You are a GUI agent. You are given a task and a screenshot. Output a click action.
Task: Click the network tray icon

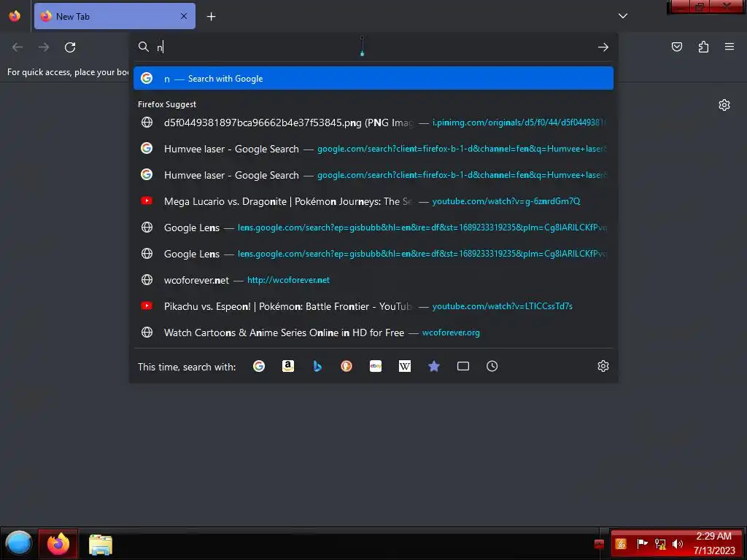click(659, 543)
